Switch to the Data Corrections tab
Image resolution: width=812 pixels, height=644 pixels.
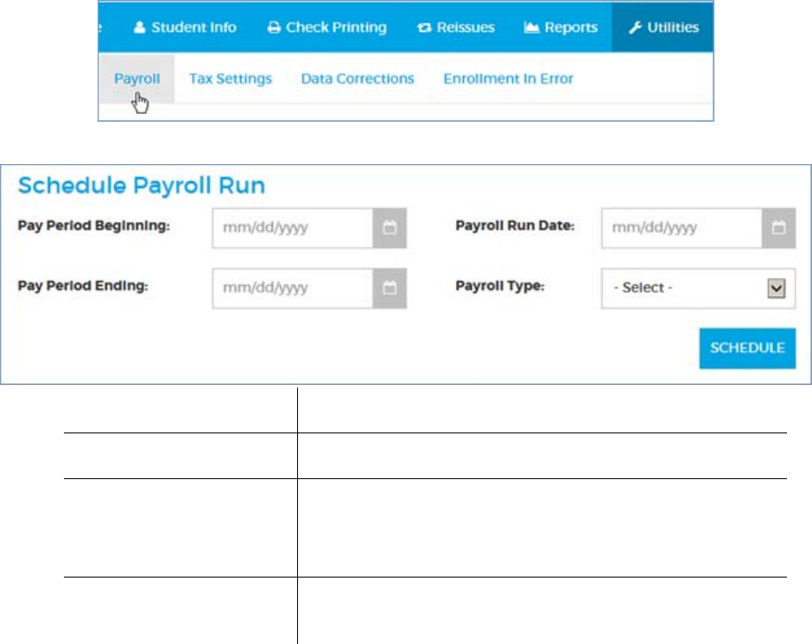358,79
